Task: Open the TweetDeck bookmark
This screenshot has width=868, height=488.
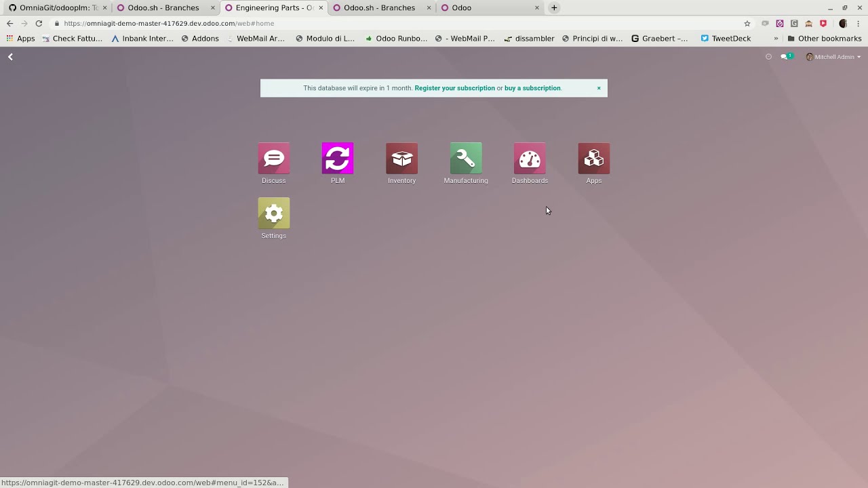Action: pyautogui.click(x=726, y=39)
